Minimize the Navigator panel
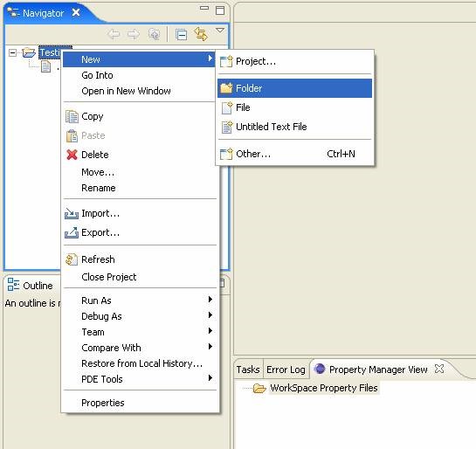476x449 pixels. (204, 8)
